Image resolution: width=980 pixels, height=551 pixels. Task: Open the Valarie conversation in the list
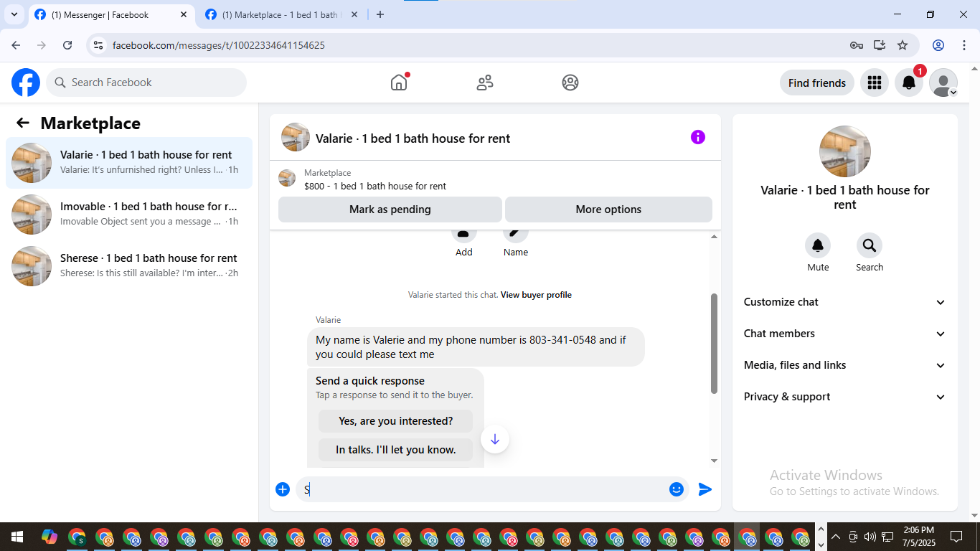click(129, 163)
